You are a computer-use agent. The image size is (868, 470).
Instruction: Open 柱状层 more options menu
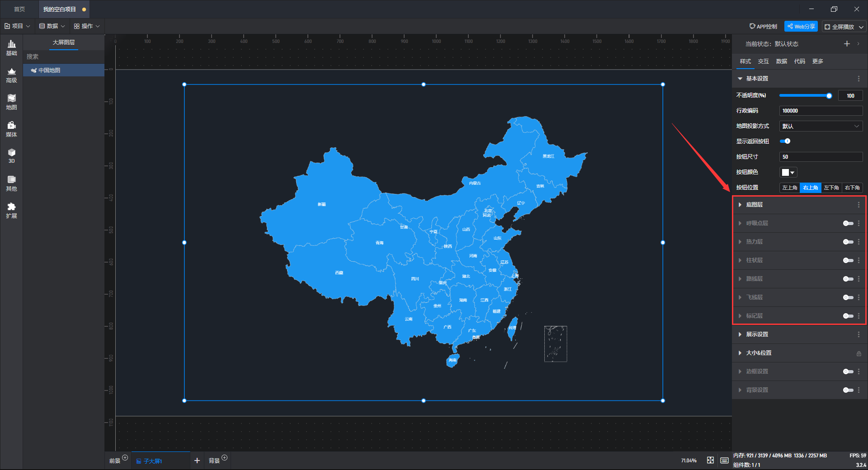(x=859, y=260)
